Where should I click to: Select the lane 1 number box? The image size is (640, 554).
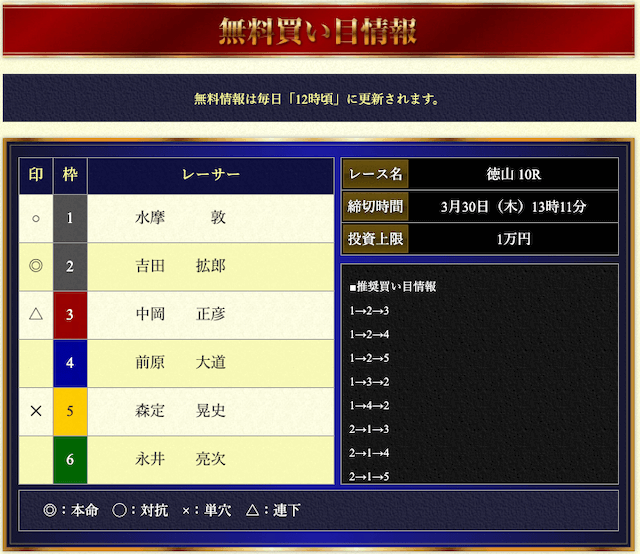coord(70,218)
